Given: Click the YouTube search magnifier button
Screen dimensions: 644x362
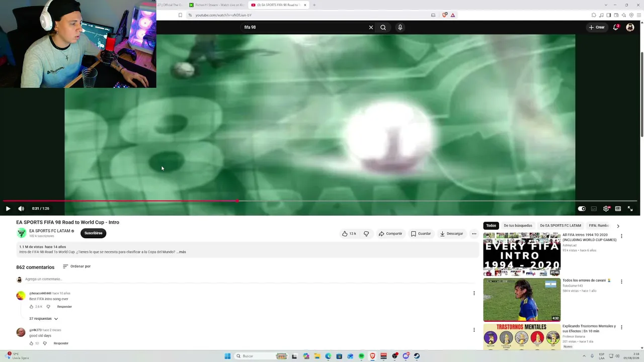Looking at the screenshot, I should pos(383,27).
